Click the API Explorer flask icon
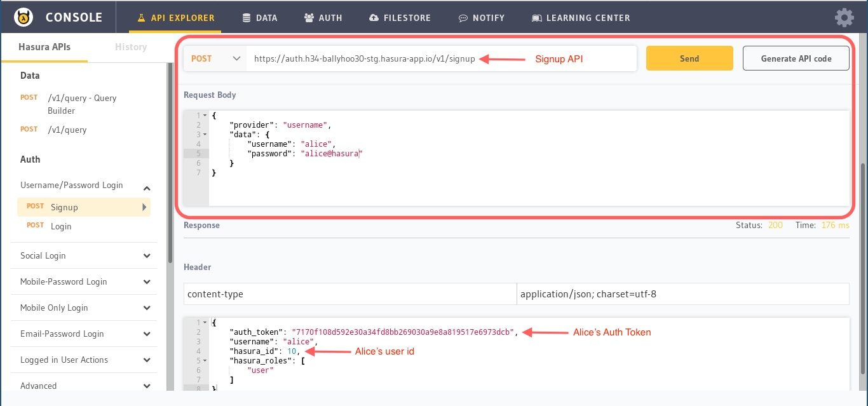The height and width of the screenshot is (406, 868). [142, 18]
